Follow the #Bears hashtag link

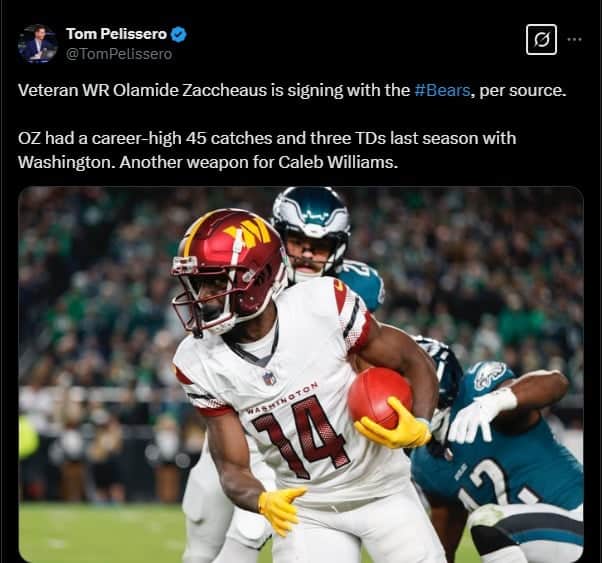tap(442, 90)
